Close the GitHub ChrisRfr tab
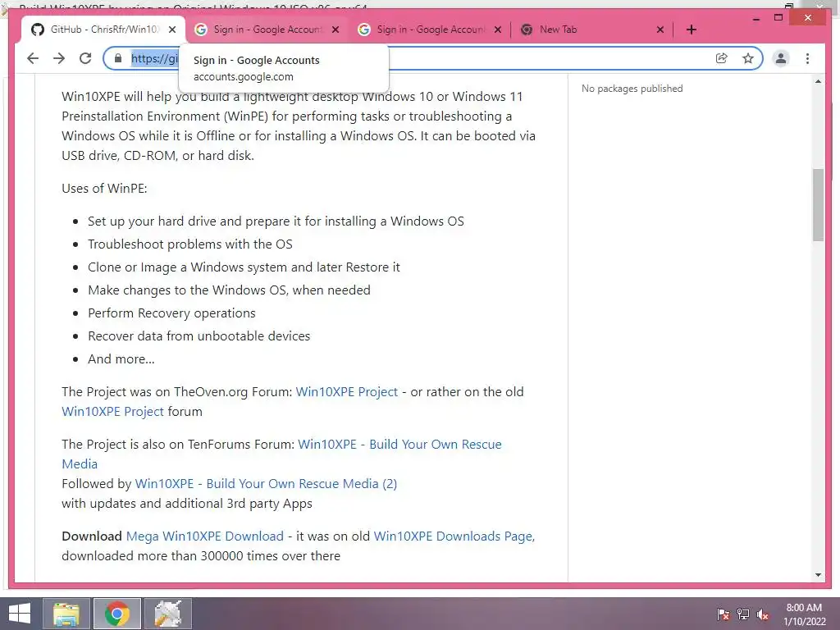The height and width of the screenshot is (630, 840). [172, 30]
